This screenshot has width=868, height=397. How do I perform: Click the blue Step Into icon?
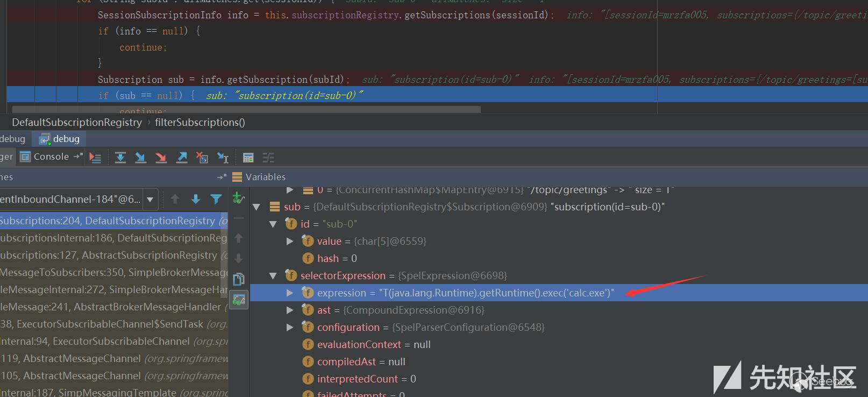[x=140, y=158]
